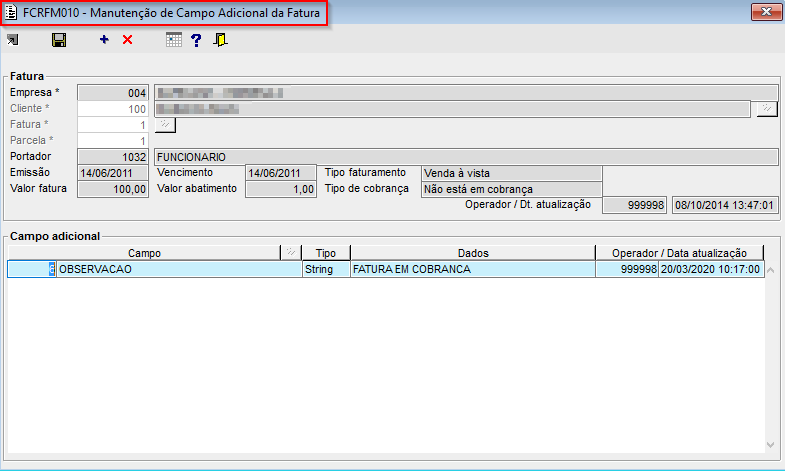785x471 pixels.
Task: Click grid scrollbar up arrow
Action: coord(771,271)
